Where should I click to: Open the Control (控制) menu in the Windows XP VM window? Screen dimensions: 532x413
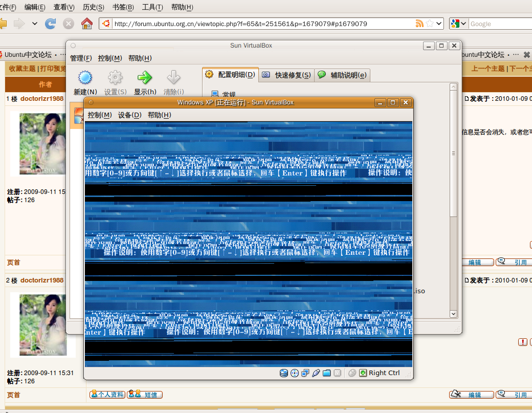(99, 115)
